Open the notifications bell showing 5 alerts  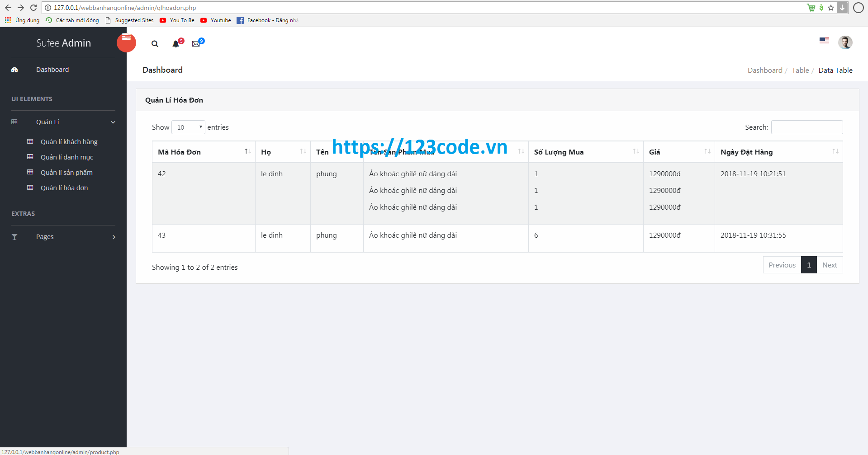(x=176, y=43)
